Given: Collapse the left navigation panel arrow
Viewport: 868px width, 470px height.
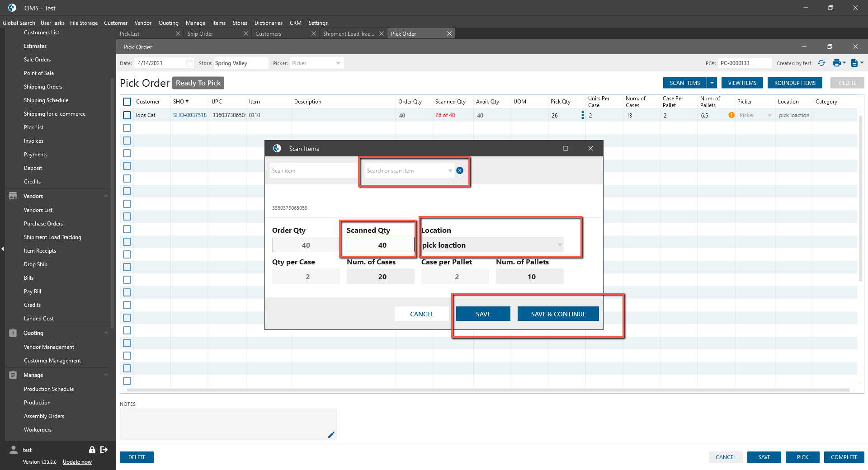Looking at the screenshot, I should 2,249.
